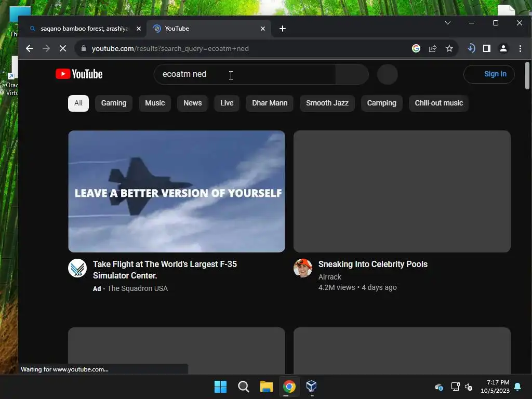Click the site padlock icon
The image size is (532, 399).
(84, 48)
